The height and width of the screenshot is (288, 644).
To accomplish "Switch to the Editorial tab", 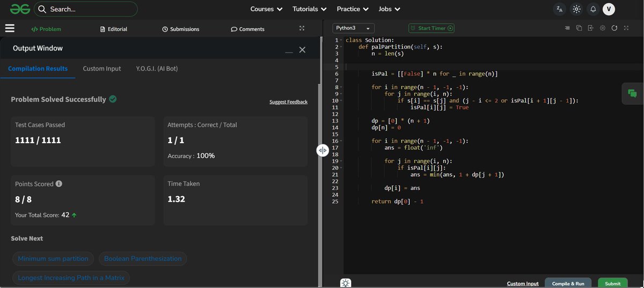I will click(x=114, y=29).
